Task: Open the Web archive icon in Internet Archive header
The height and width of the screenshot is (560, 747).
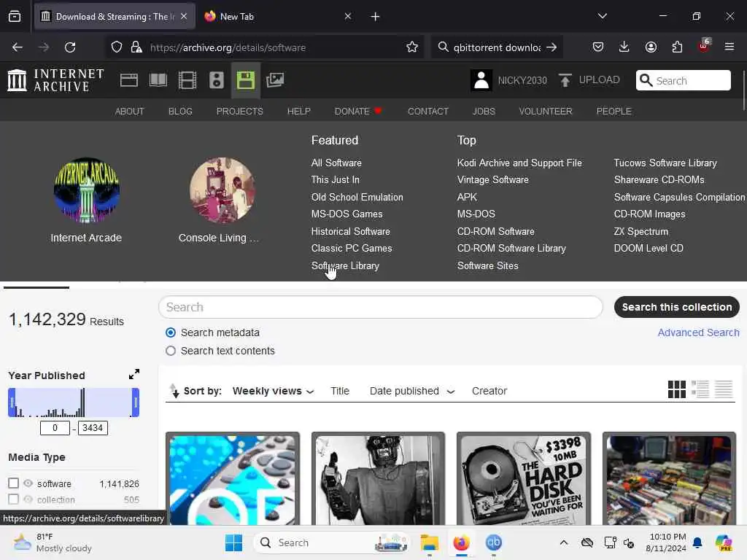Action: tap(128, 80)
